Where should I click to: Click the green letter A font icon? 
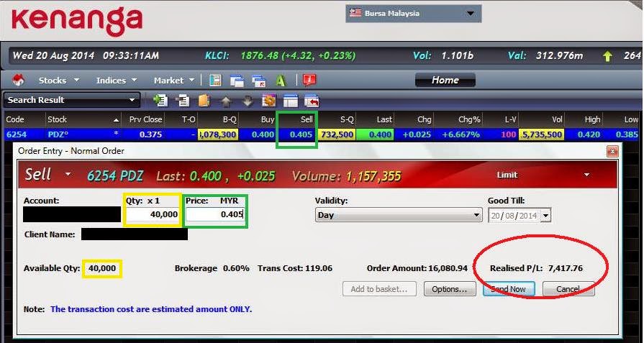pyautogui.click(x=281, y=81)
